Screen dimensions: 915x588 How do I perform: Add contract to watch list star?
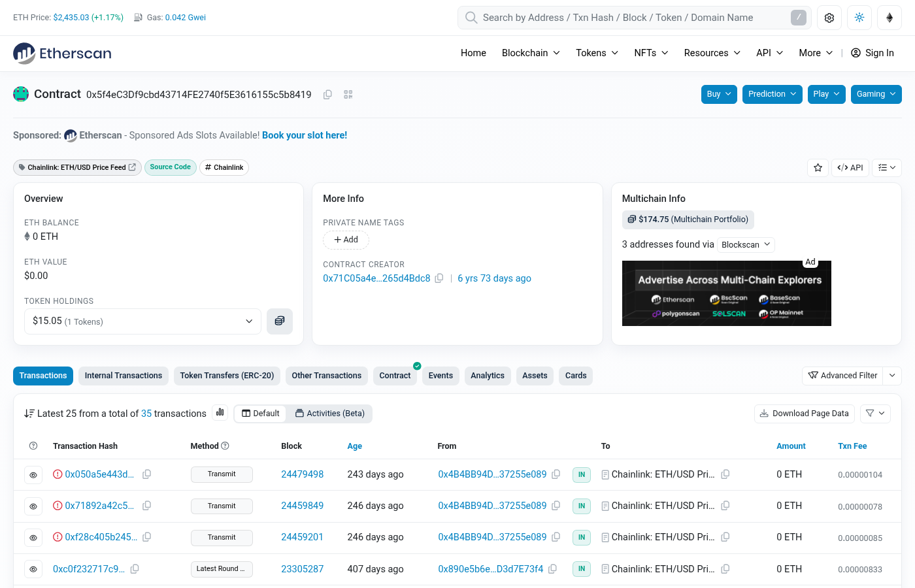tap(818, 168)
